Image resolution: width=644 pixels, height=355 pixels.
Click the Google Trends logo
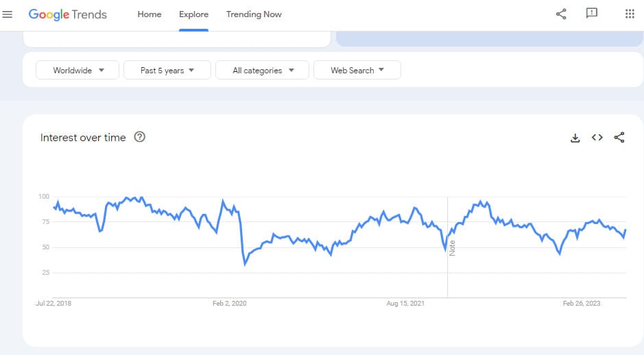point(67,15)
